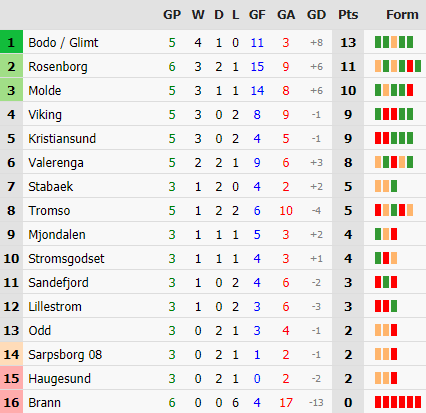Click Brann's first red form bar

[378, 402]
